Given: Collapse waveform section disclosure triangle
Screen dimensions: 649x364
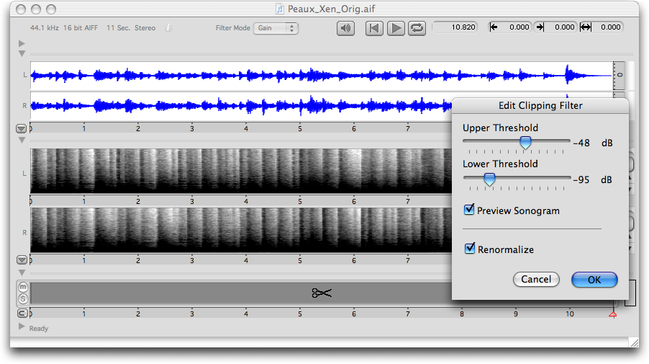Looking at the screenshot, I should 22,53.
